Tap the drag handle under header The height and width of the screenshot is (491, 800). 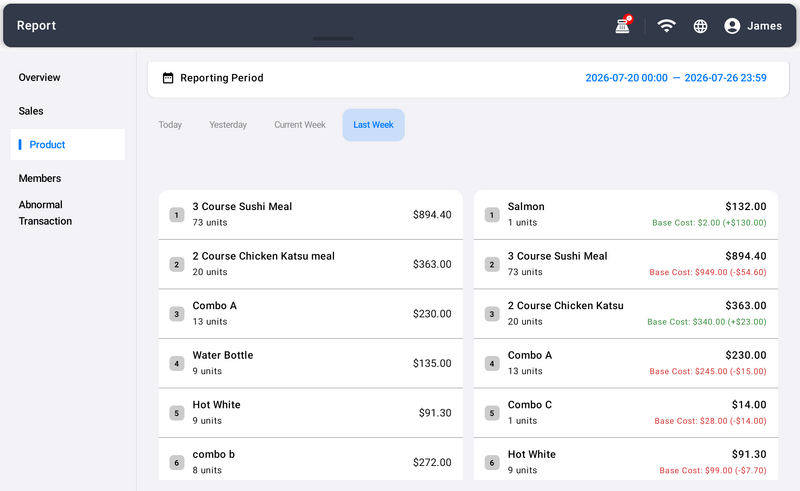click(x=333, y=39)
